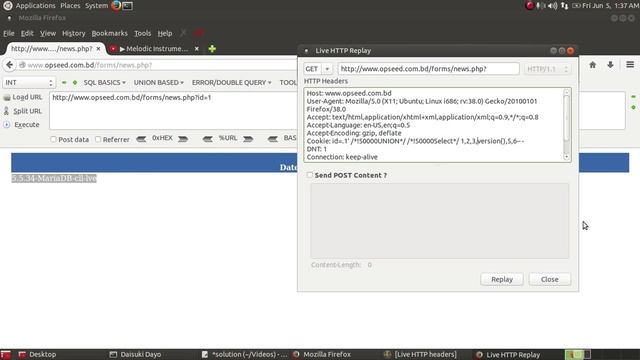Click the Load URL icon in HackBar

point(7,97)
